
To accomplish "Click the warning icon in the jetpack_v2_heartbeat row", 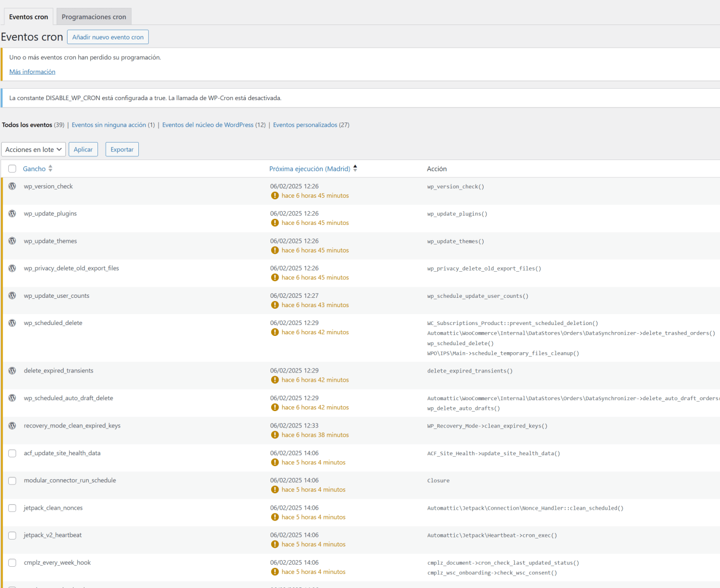I will [275, 544].
